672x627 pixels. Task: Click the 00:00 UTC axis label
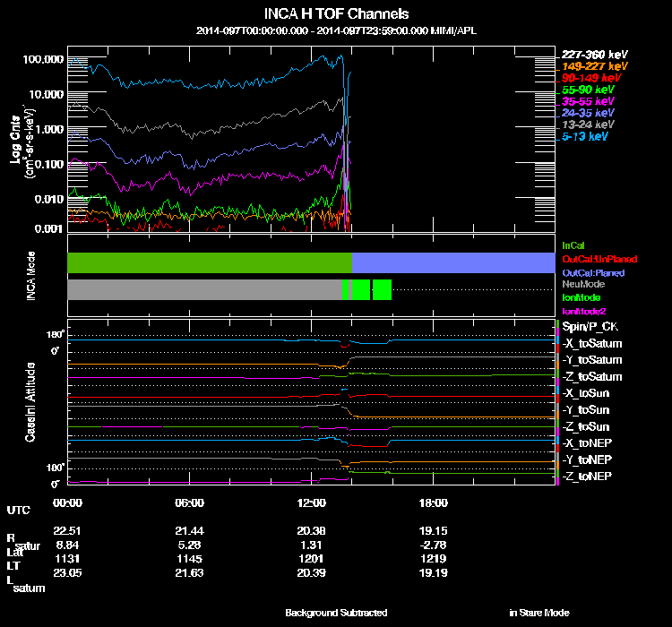pos(67,502)
